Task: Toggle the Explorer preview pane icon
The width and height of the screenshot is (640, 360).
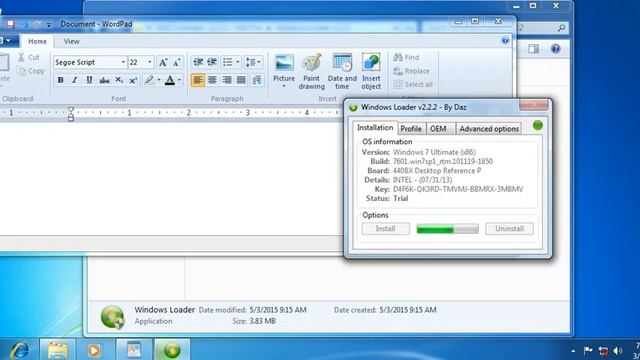Action: pos(533,49)
